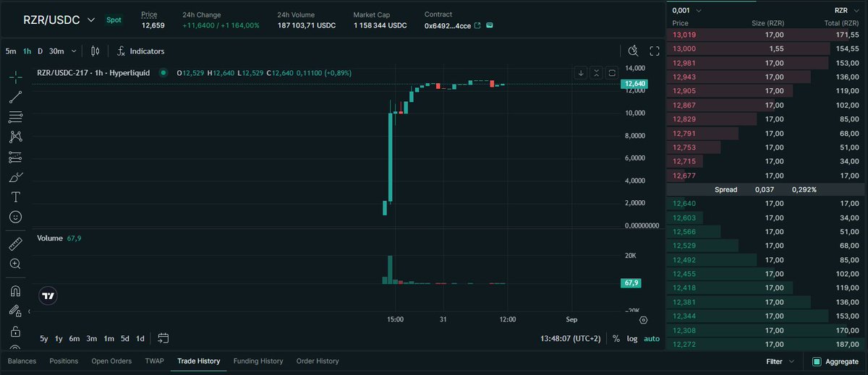Open the contract explorer icon next to address
The width and height of the screenshot is (868, 375).
pyautogui.click(x=477, y=25)
